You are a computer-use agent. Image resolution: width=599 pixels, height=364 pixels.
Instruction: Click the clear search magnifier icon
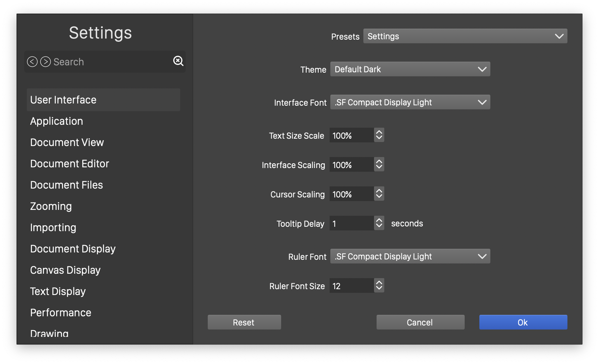pos(178,61)
